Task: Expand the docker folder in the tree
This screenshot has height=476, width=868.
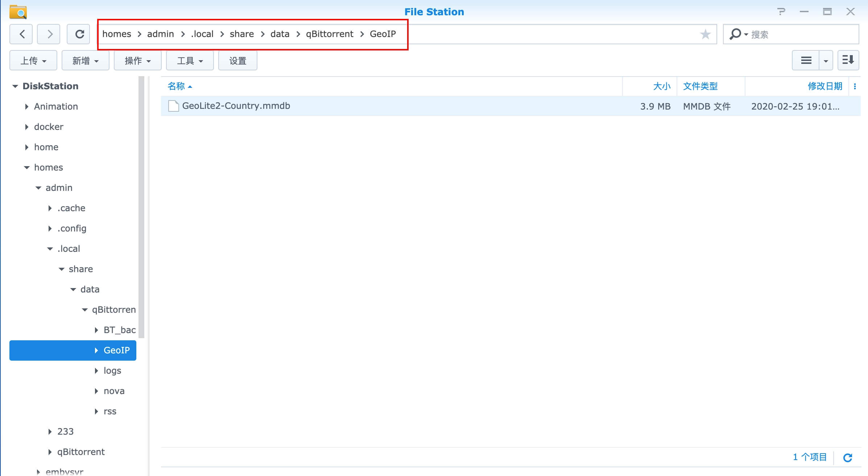Action: 26,127
